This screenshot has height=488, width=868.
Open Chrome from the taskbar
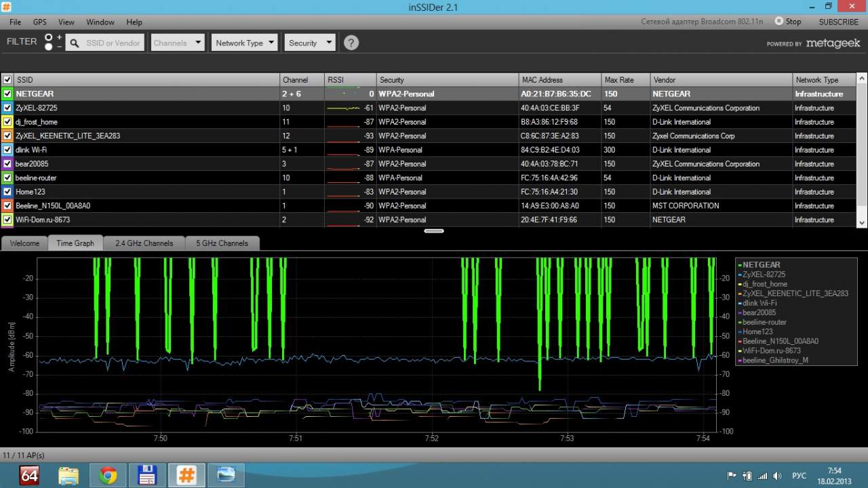[108, 475]
